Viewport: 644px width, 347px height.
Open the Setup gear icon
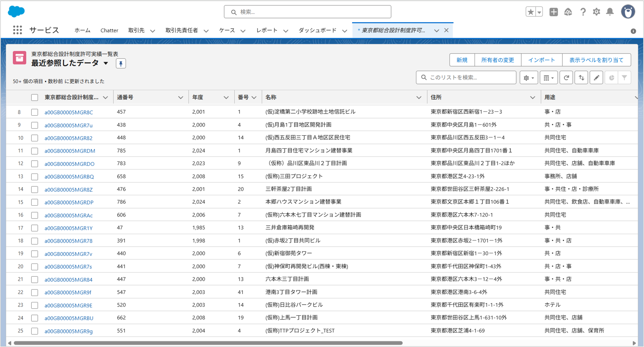(597, 12)
